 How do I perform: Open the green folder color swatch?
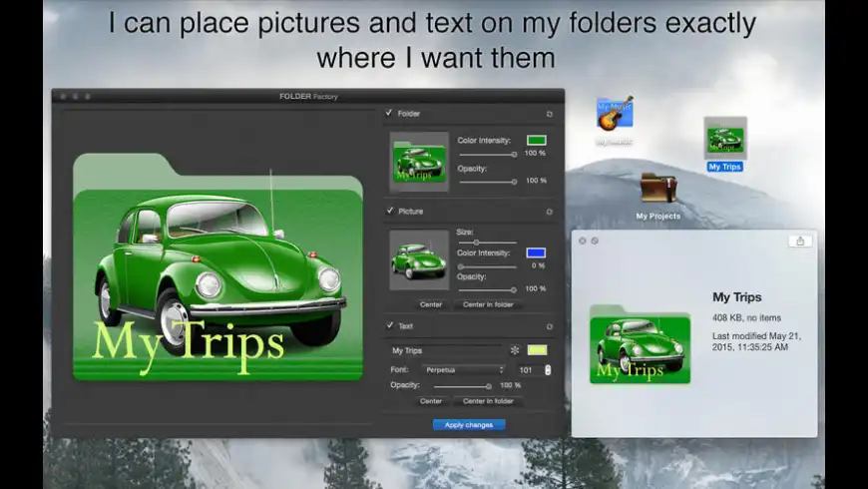click(537, 140)
